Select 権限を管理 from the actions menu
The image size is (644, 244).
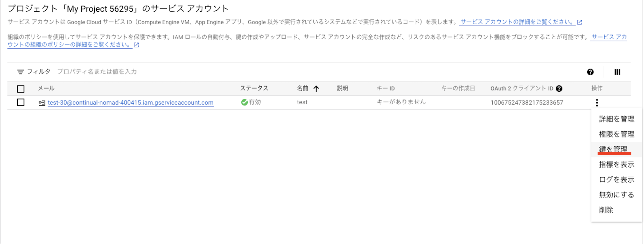(617, 134)
